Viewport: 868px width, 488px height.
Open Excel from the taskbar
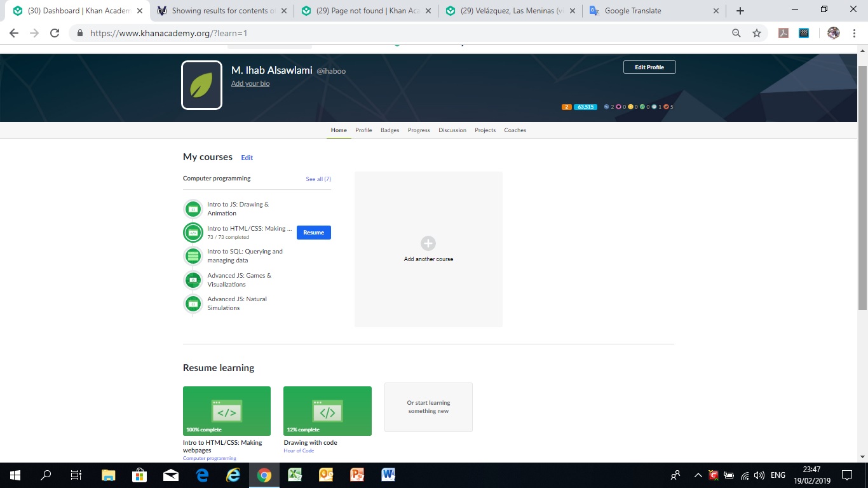coord(295,475)
